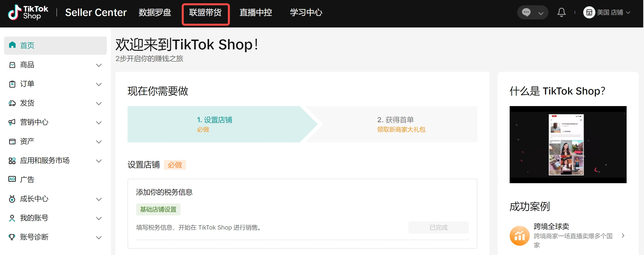Expand the 订单 menu chevron
Viewport: 644px width, 255px height.
click(99, 84)
